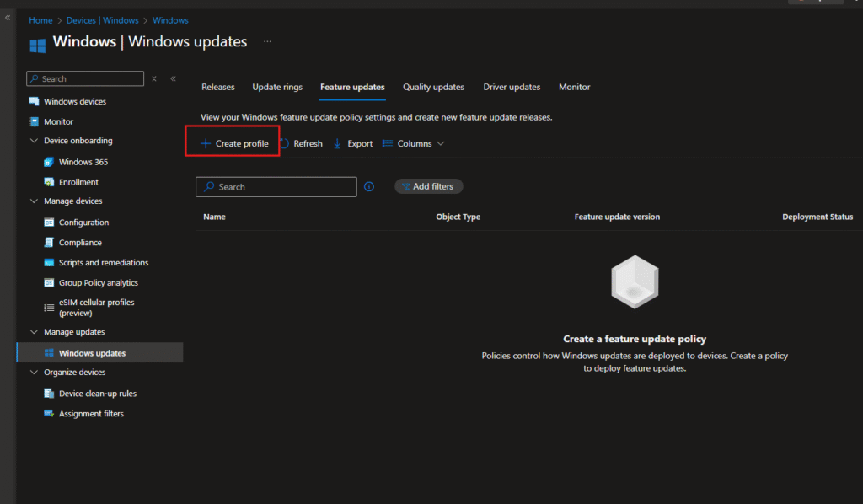863x504 pixels.
Task: Open Group Policy analytics
Action: (98, 283)
